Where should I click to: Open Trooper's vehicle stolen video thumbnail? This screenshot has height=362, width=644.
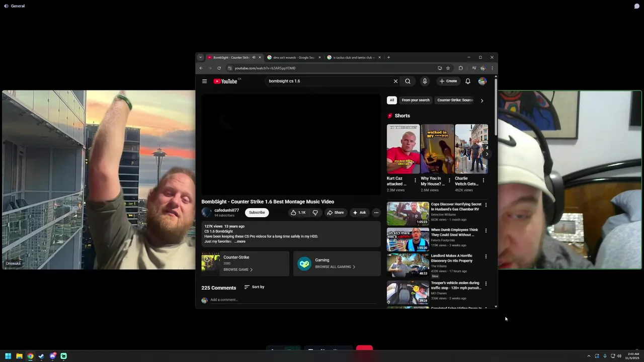pyautogui.click(x=408, y=292)
